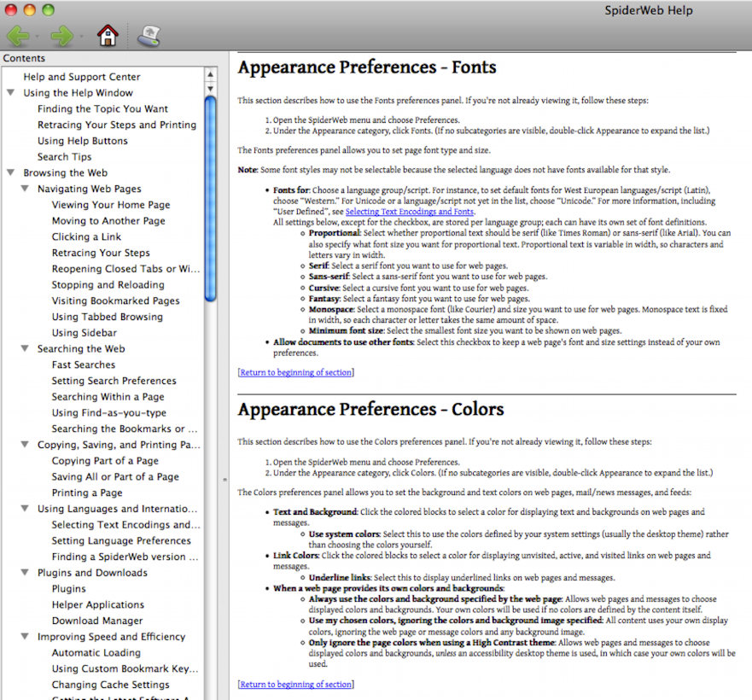752x700 pixels.
Task: Open Setting Search Preferences topic
Action: [114, 381]
